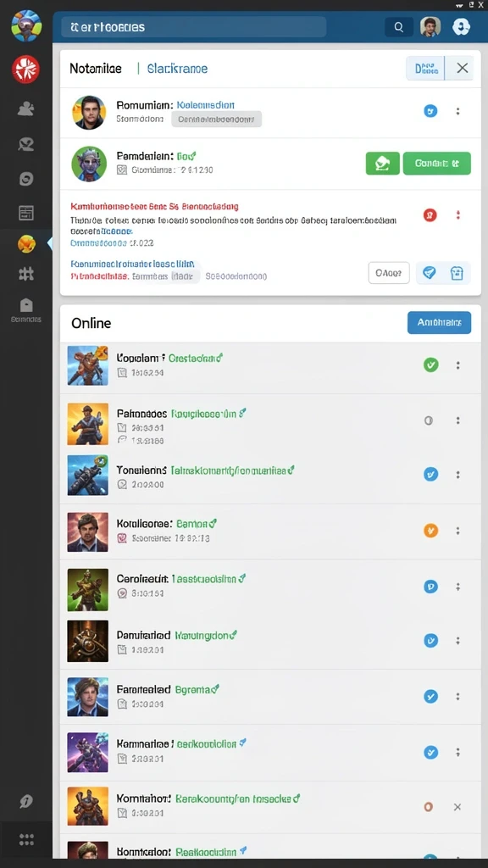The image size is (488, 868).
Task: Select the orange ball sidebar icon
Action: [x=26, y=243]
